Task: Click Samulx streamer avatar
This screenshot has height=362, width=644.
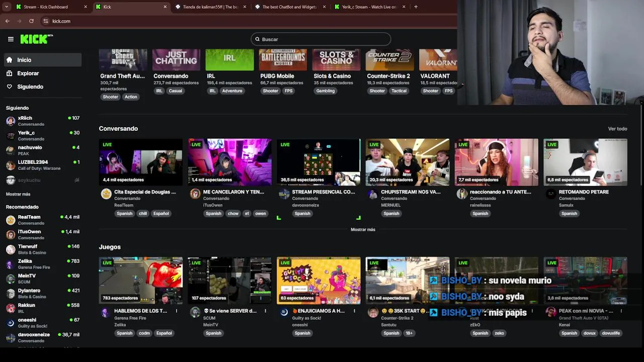Action: pyautogui.click(x=551, y=194)
